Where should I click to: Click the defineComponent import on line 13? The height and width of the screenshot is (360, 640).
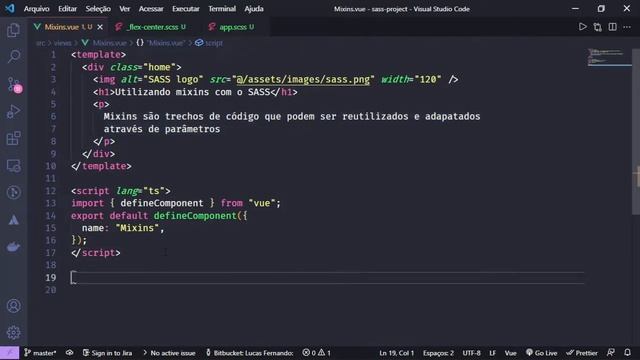(x=162, y=203)
